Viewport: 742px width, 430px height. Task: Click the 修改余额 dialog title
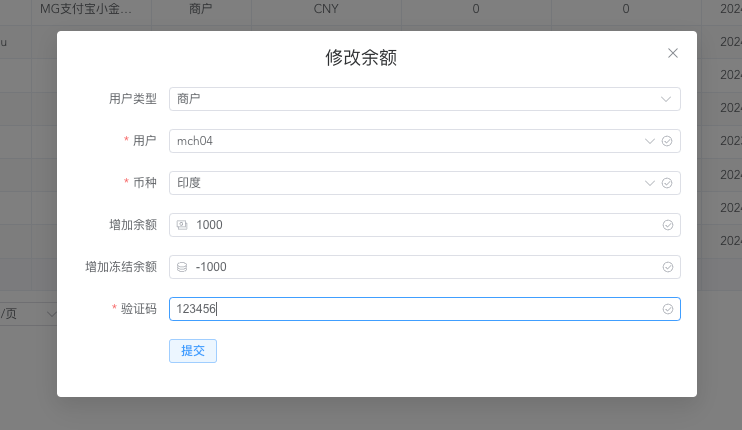pos(361,58)
